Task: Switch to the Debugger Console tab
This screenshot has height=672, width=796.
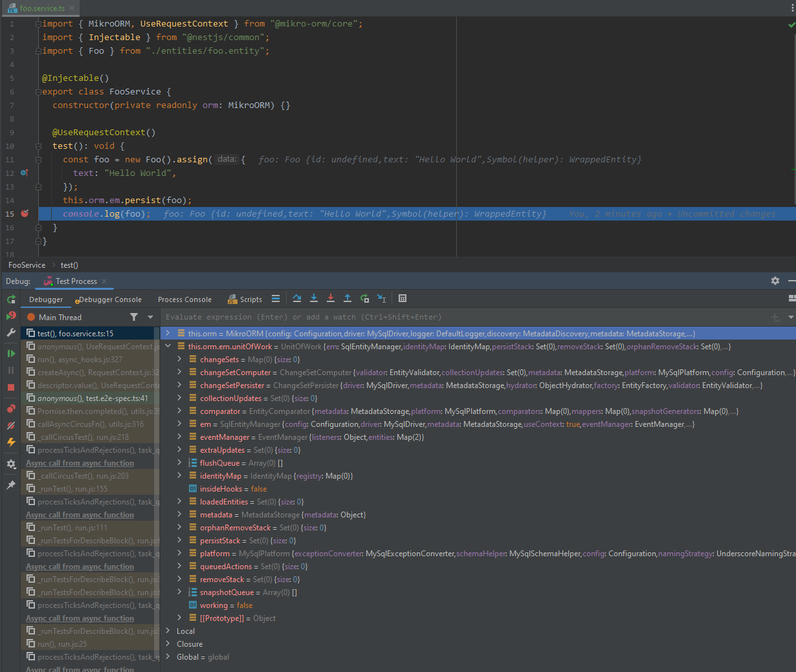Action: tap(109, 299)
